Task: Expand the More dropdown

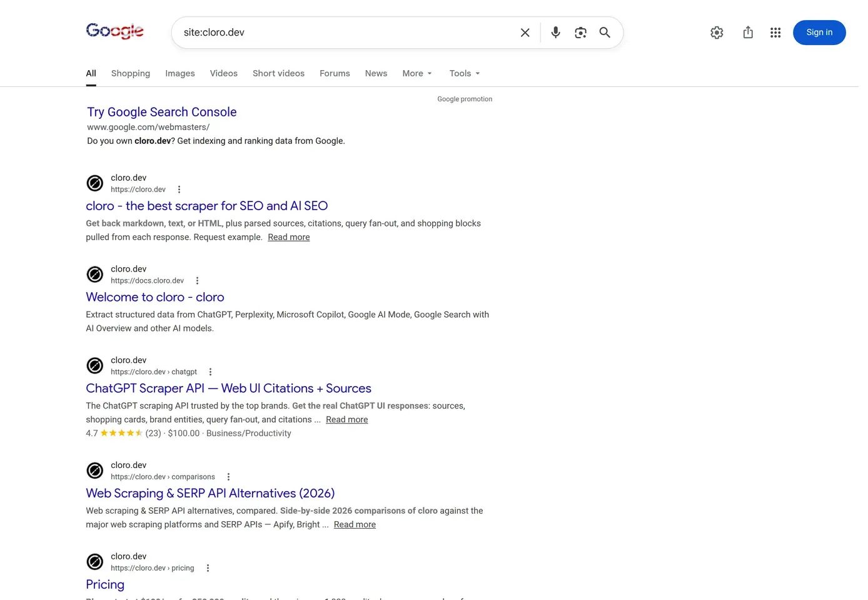Action: tap(417, 73)
